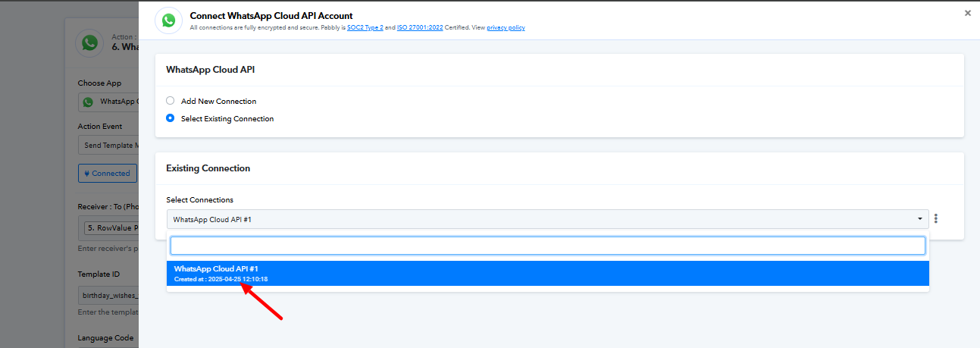Image resolution: width=980 pixels, height=348 pixels.
Task: Open the three-dot connection options menu
Action: [x=936, y=219]
